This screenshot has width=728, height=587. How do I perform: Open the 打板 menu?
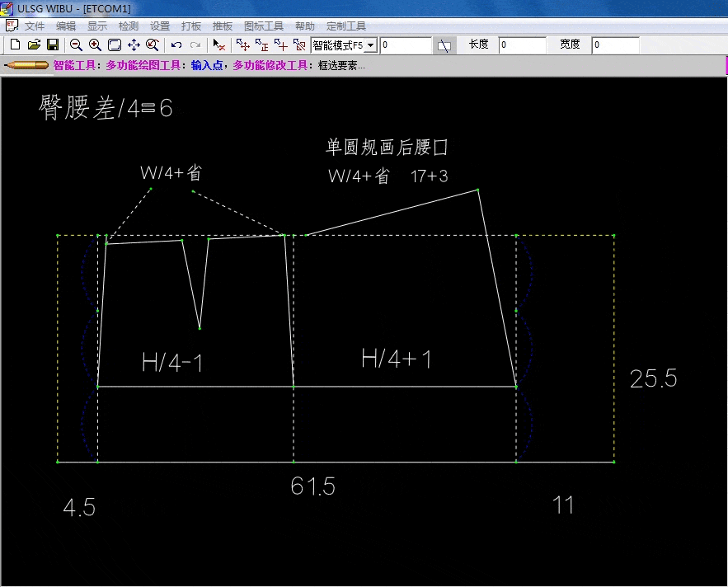190,26
